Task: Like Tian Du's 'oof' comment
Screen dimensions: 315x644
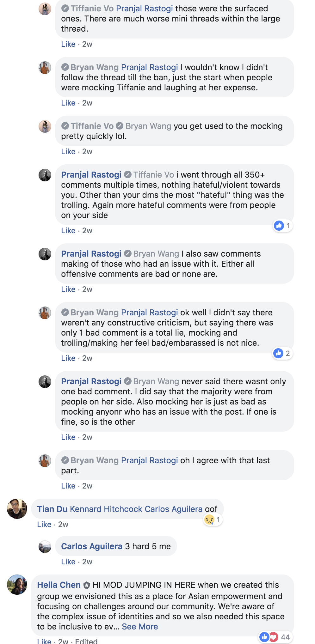Action: click(44, 524)
